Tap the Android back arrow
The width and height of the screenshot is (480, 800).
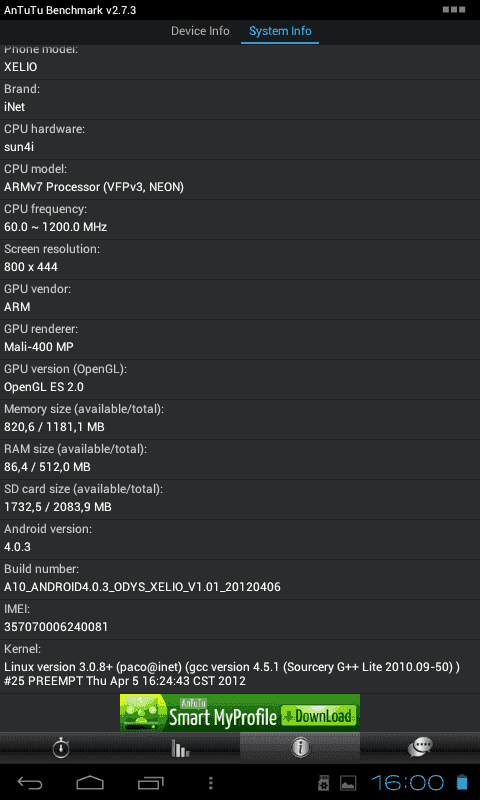(x=30, y=783)
